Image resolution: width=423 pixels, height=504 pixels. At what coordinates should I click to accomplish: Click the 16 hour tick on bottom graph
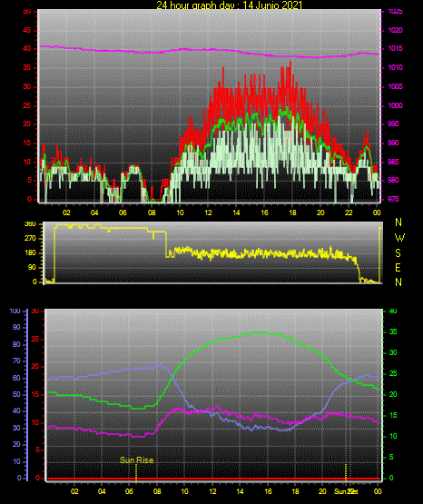click(x=268, y=491)
